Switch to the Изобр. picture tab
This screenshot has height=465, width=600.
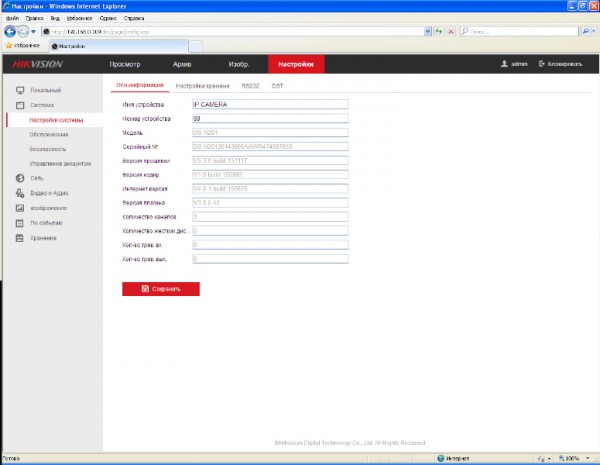(239, 64)
